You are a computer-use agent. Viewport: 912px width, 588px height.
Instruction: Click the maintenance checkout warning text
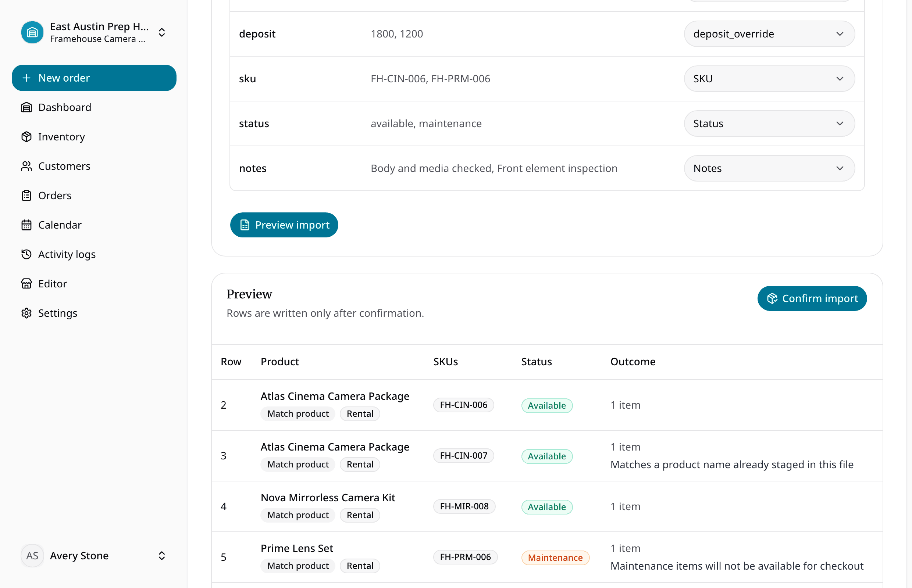[737, 567]
